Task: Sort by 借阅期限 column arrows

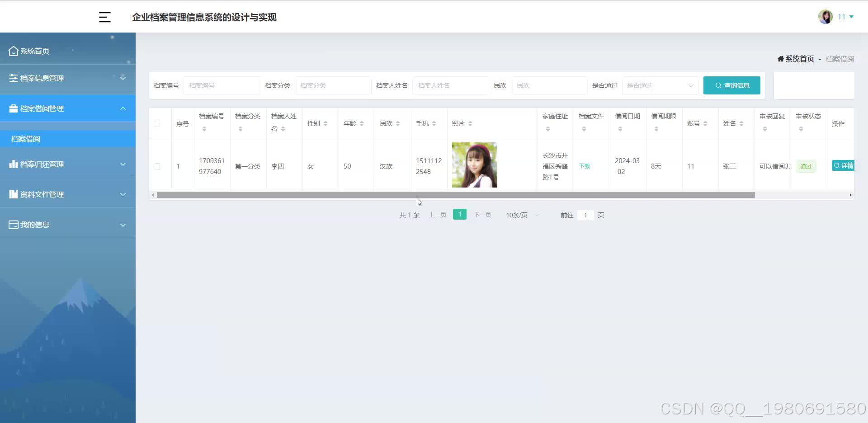Action: point(656,129)
